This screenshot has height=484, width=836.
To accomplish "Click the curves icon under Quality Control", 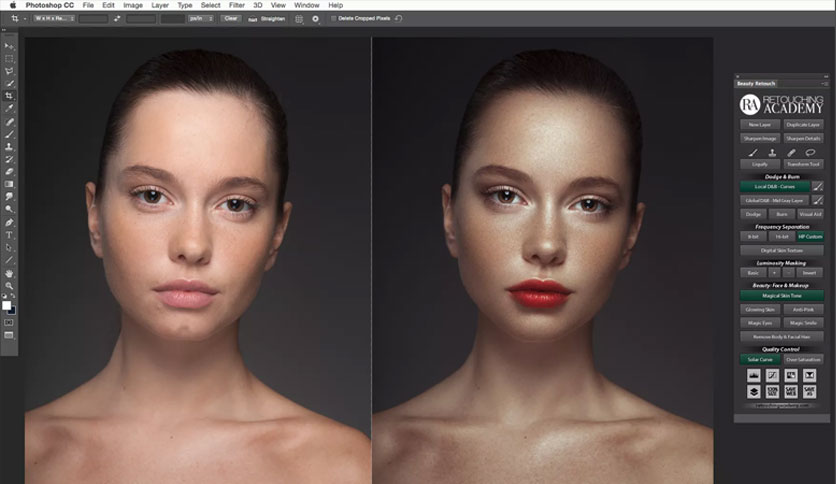I will (772, 375).
